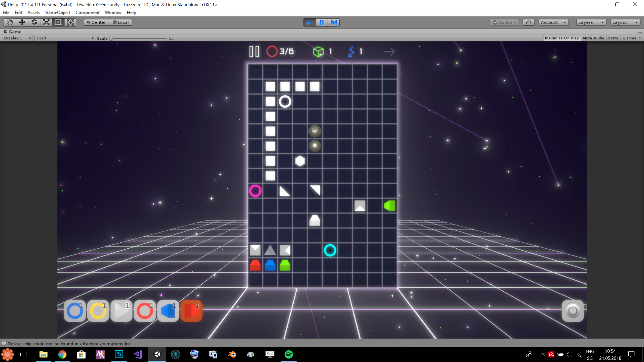
Task: Select the Scale tool
Action: (46, 22)
